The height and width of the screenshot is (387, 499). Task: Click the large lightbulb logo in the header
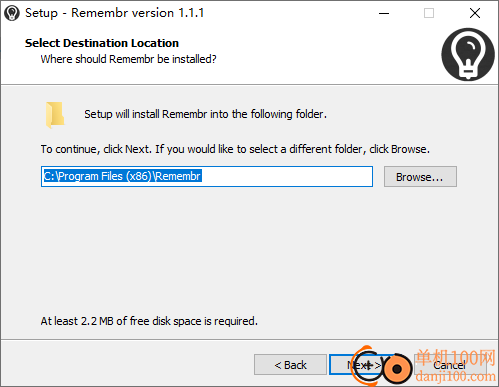click(x=468, y=54)
